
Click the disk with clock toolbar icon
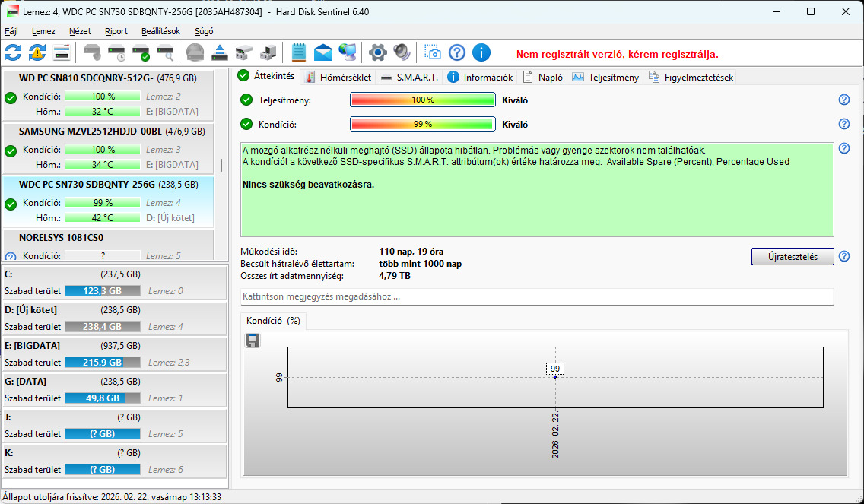(x=117, y=53)
